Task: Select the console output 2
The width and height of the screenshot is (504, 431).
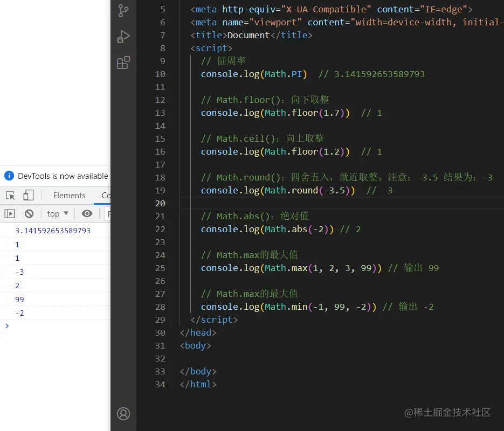Action: coord(17,286)
